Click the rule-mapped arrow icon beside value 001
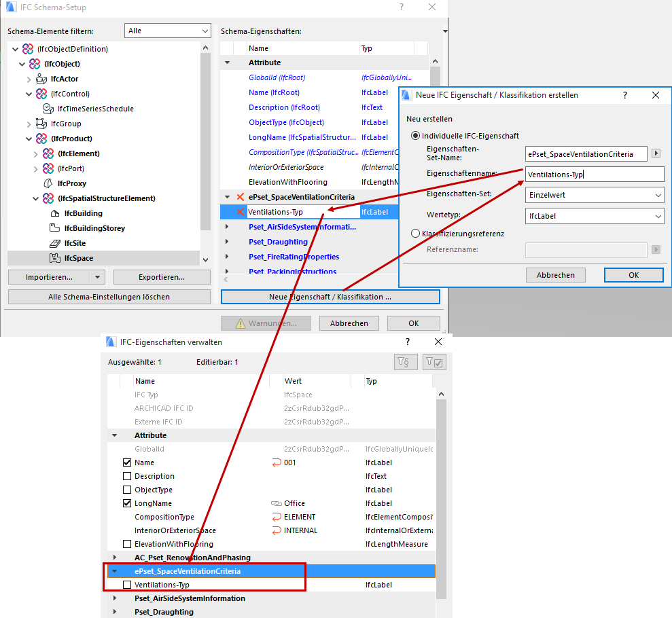 coord(277,462)
